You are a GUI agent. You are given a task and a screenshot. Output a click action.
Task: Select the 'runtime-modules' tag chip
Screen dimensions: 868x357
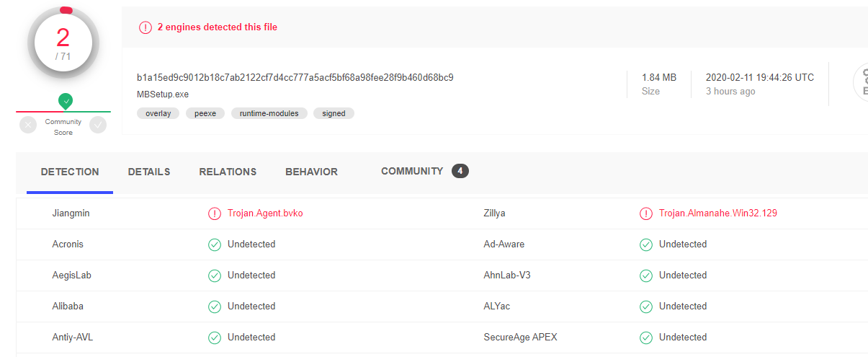[x=269, y=113]
